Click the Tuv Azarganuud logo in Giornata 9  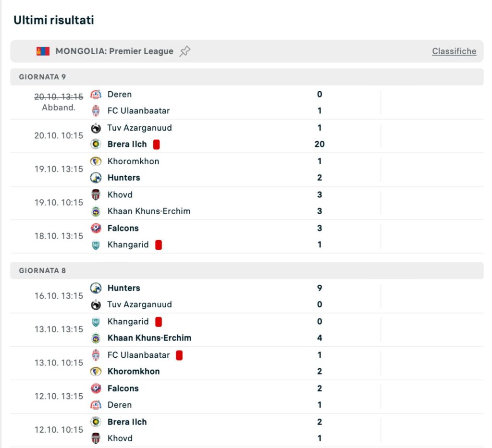coord(96,128)
